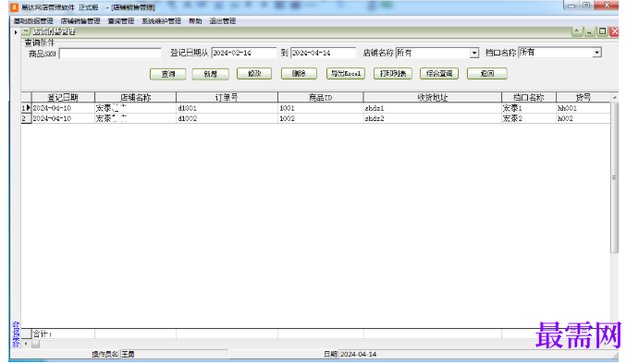The width and height of the screenshot is (639, 364).
Task: Select item number cell hh001
Action: (x=584, y=108)
